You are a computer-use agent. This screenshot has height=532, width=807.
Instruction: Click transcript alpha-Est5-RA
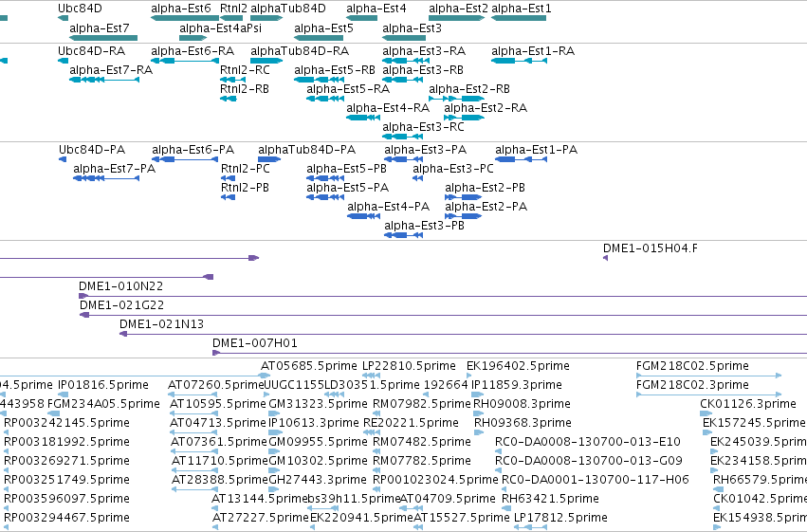pos(325,99)
